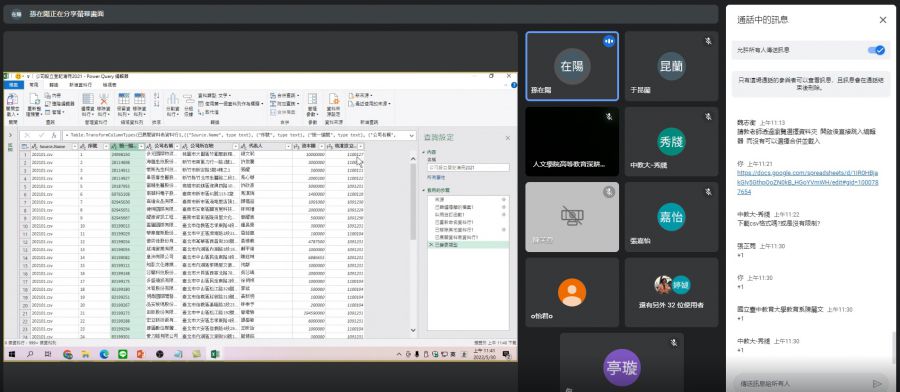900x392 pixels.
Task: Click Chrome icon in shared-screen taskbar
Action: [x=68, y=354]
